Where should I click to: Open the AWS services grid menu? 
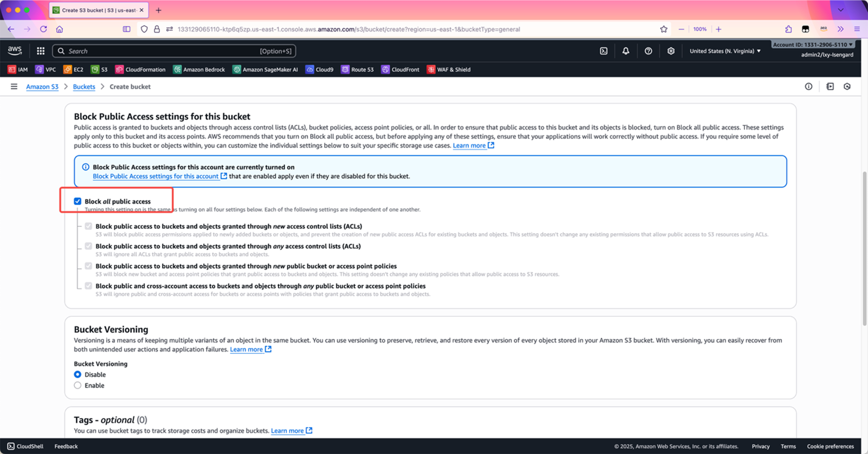click(x=41, y=51)
